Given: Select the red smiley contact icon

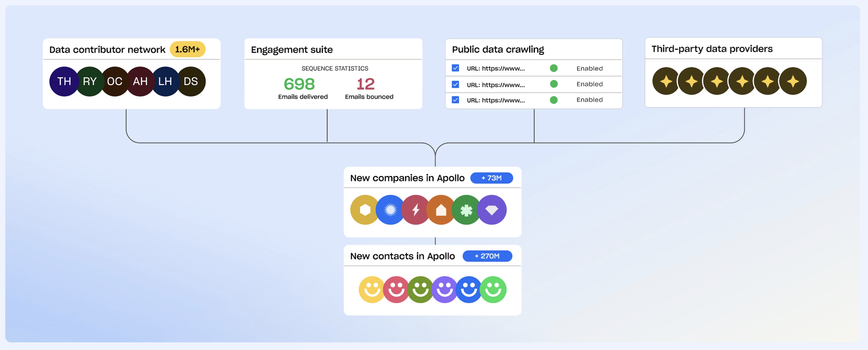Looking at the screenshot, I should click(396, 289).
